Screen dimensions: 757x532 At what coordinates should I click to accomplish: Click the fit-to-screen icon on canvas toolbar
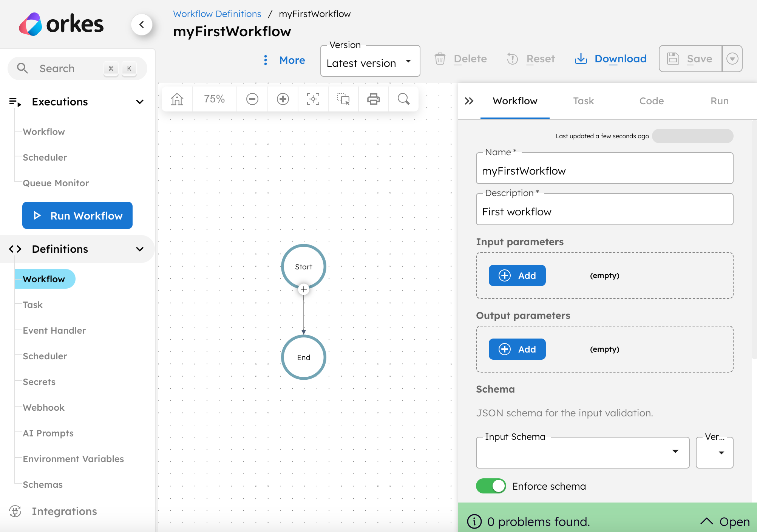click(x=313, y=99)
